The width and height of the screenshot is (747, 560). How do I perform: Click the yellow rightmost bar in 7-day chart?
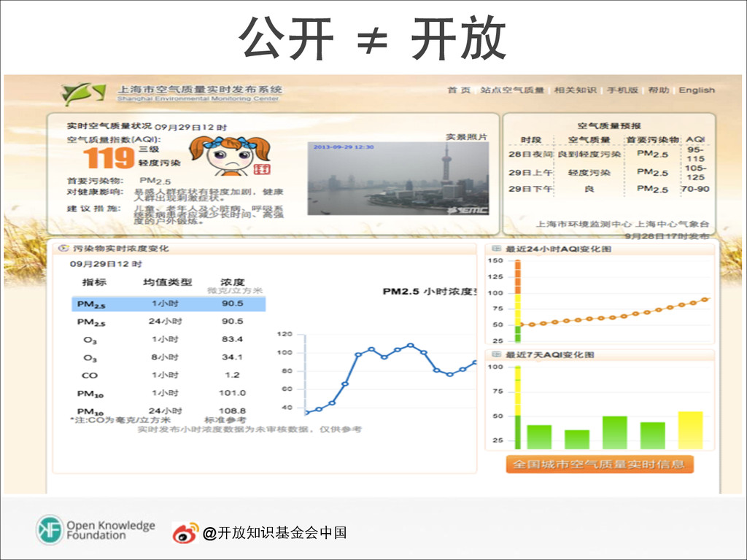click(690, 430)
